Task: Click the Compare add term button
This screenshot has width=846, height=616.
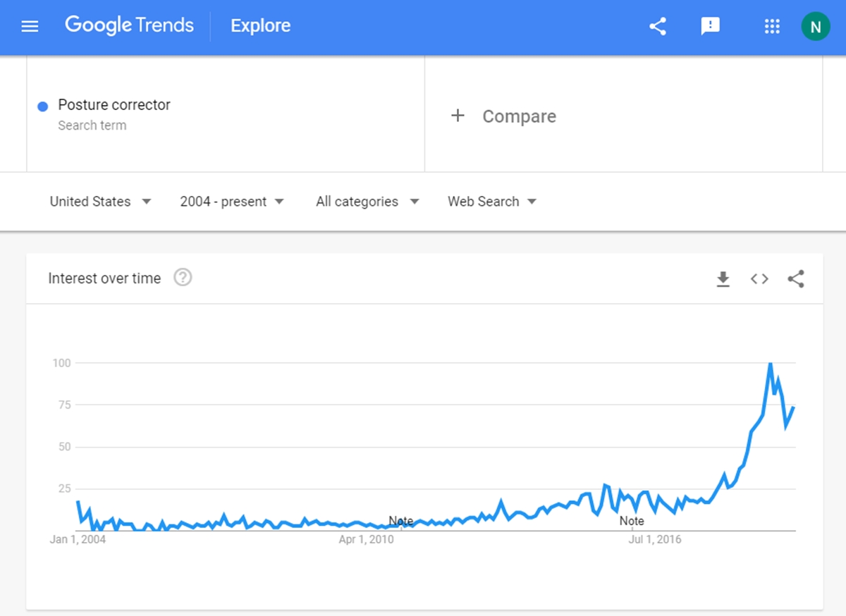Action: tap(503, 116)
